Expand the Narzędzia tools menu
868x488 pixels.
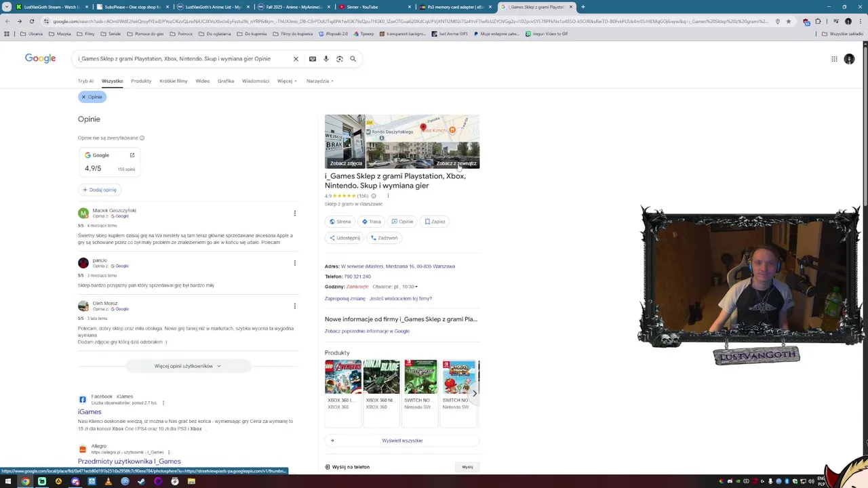coord(320,81)
